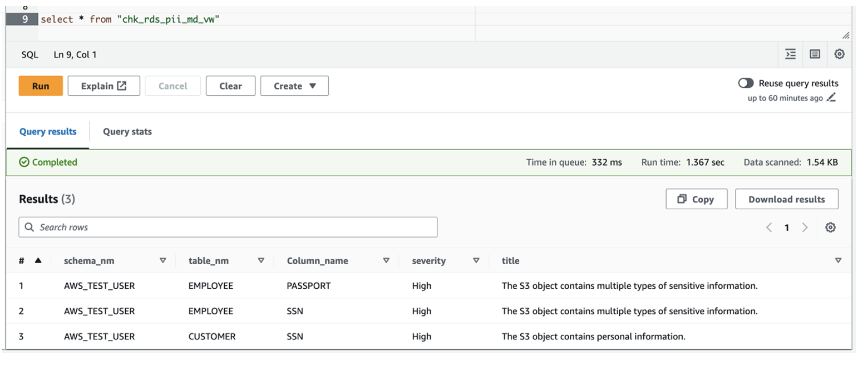Run the SQL query

tap(41, 86)
